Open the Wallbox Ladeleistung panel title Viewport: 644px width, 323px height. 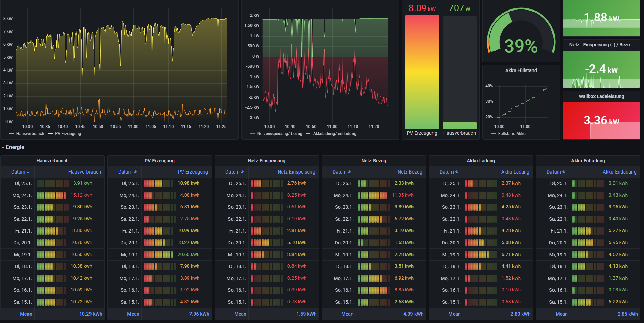[x=601, y=96]
